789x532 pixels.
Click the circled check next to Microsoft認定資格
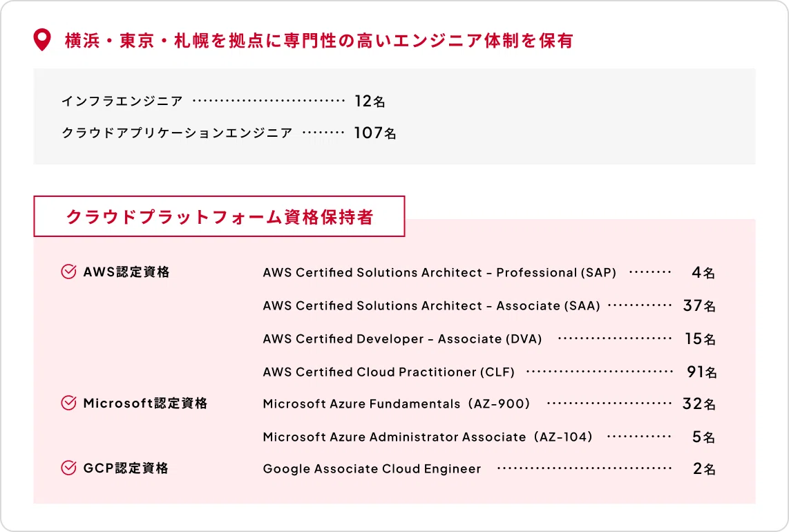tap(67, 403)
